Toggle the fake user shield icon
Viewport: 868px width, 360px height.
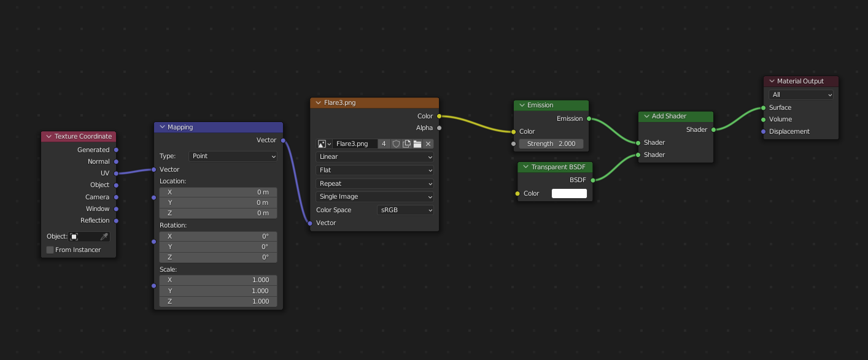click(396, 144)
